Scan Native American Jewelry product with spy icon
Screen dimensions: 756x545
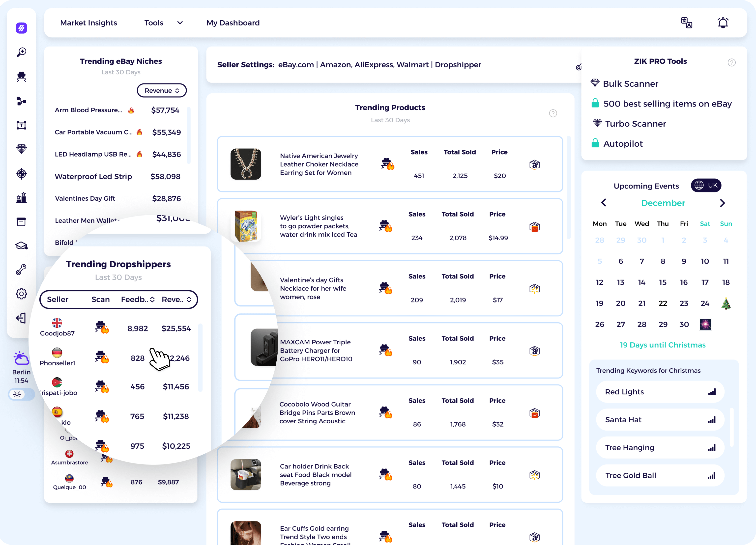tap(388, 164)
